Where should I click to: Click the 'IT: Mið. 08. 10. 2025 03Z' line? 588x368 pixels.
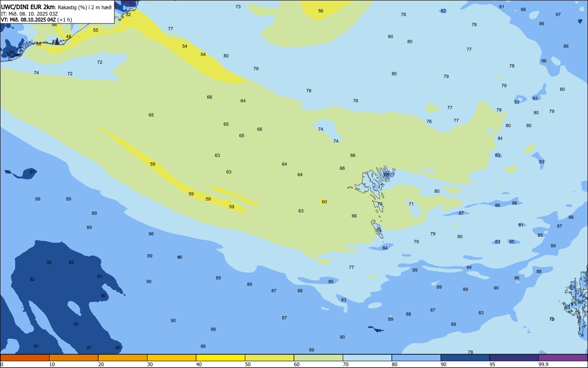[x=29, y=13]
